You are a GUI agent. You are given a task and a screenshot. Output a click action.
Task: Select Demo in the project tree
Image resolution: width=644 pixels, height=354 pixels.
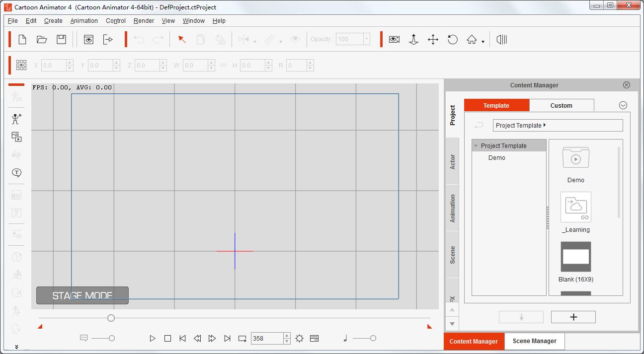[497, 158]
